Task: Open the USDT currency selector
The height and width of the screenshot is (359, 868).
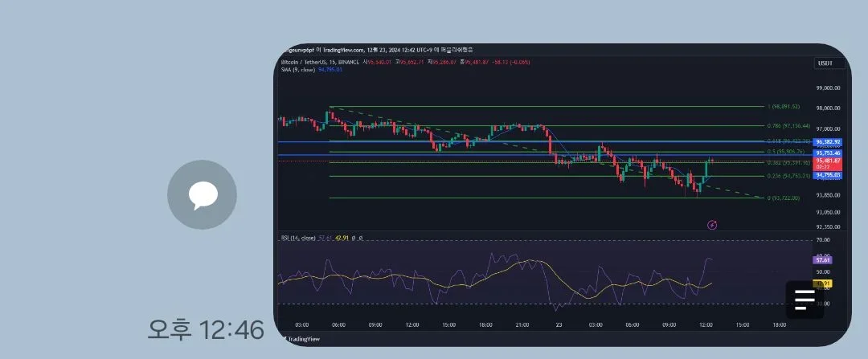Action: point(825,63)
